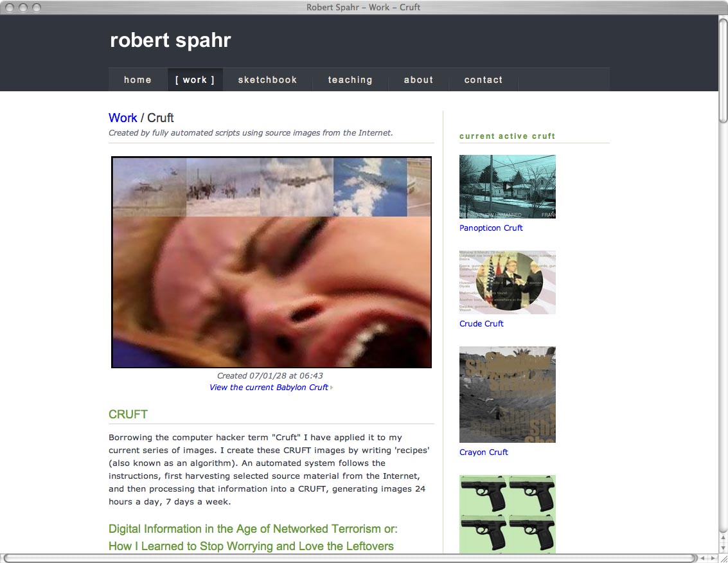Open the Crude Cruft text link
Screen dimensions: 728x563
coord(481,324)
